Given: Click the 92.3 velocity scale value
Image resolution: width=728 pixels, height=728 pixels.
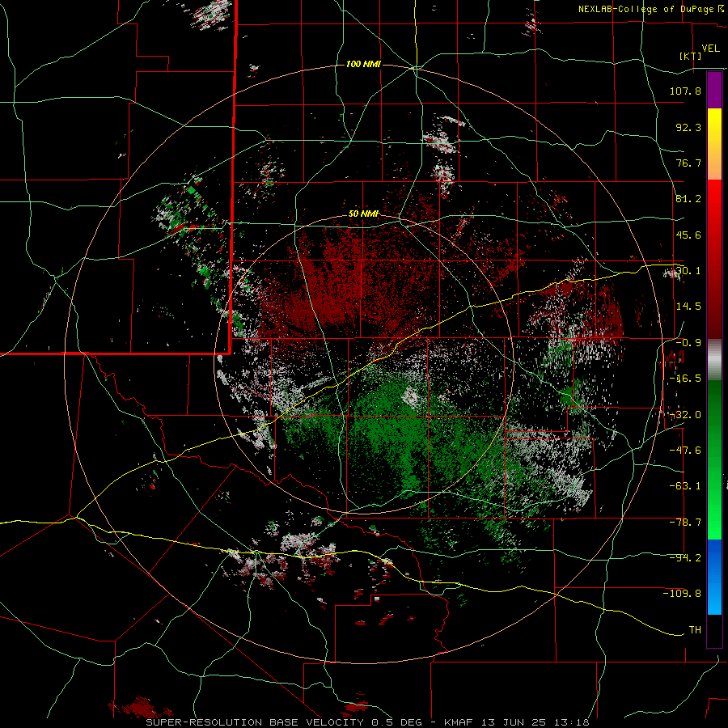Looking at the screenshot, I should (x=688, y=127).
